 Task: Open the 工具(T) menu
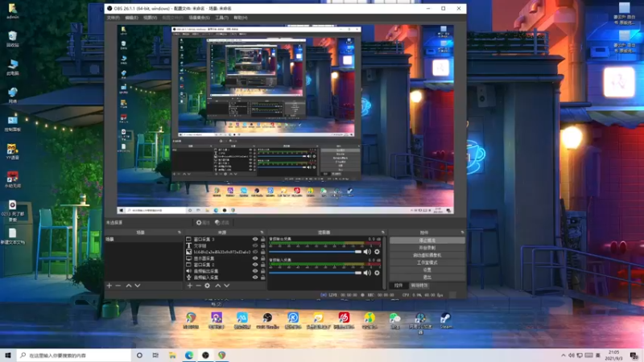coord(222,18)
